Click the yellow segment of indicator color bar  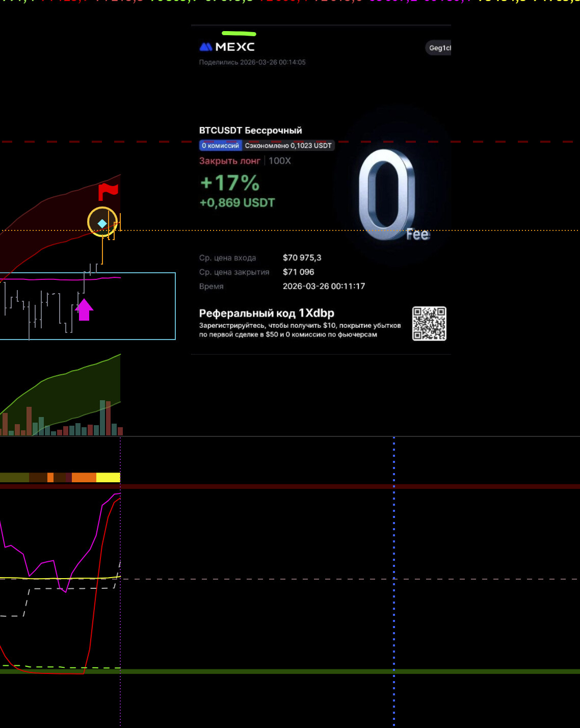click(108, 477)
